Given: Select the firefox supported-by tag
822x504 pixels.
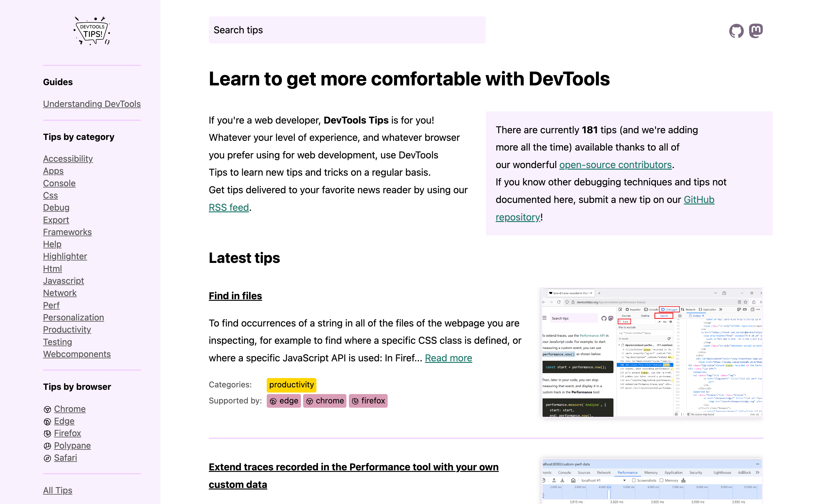Looking at the screenshot, I should click(x=368, y=401).
